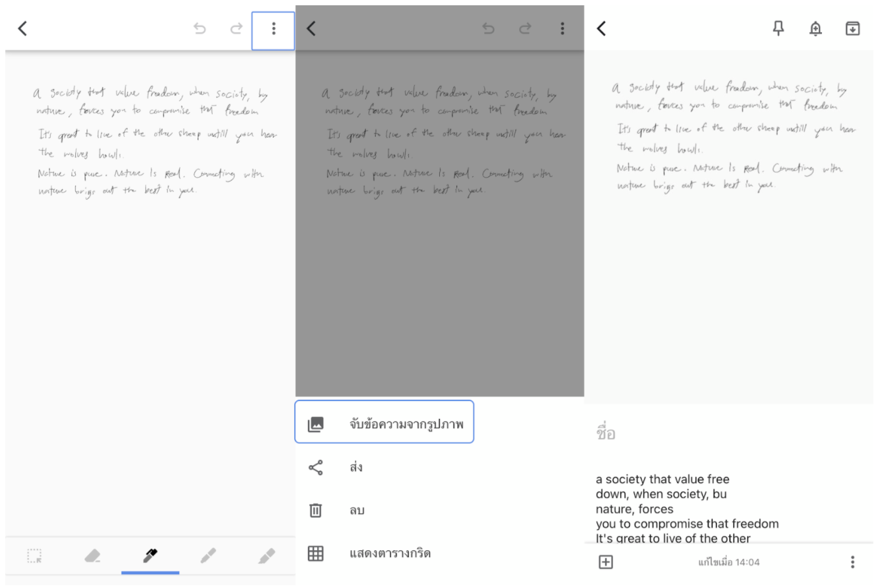Select the marker tool next to the pen

click(x=208, y=556)
